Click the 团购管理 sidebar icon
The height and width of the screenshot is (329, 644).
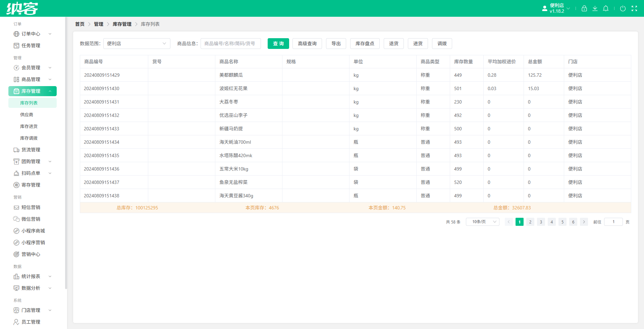(16, 161)
